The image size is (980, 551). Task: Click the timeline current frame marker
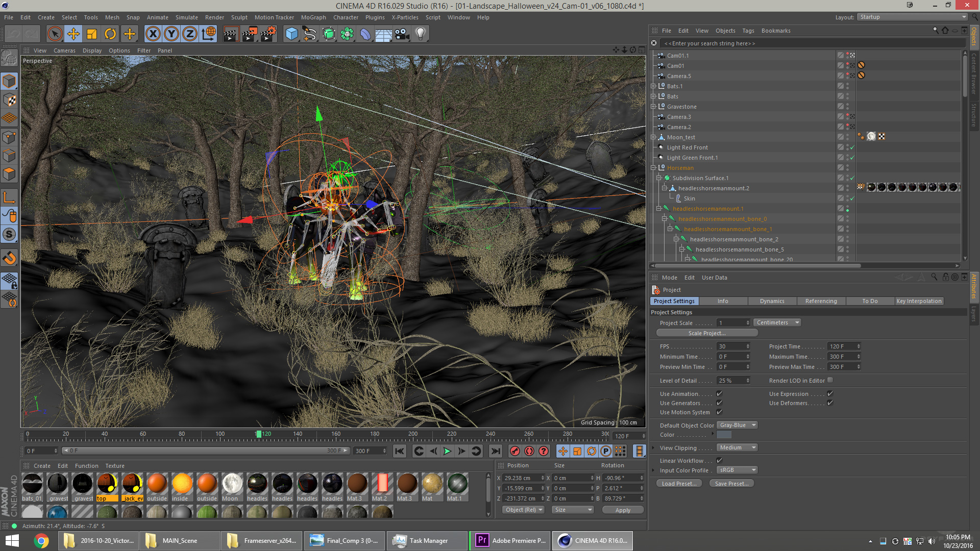coord(259,434)
